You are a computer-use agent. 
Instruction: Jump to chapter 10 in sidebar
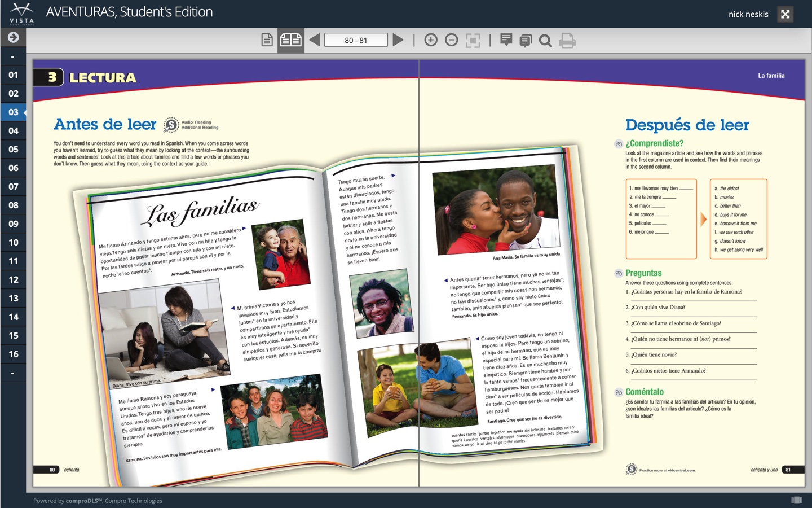(x=14, y=243)
